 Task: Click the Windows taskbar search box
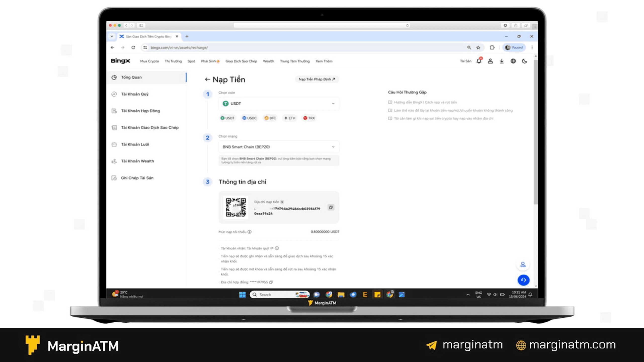pyautogui.click(x=279, y=295)
